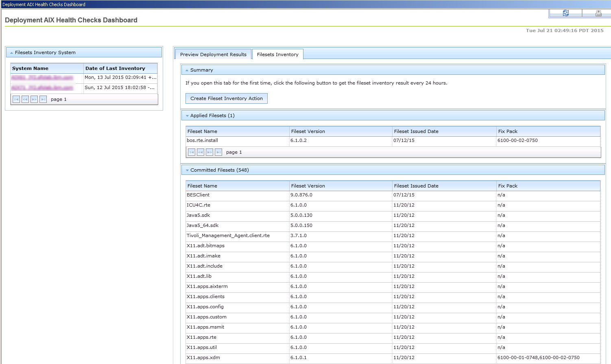This screenshot has height=364, width=611.
Task: Collapse the Committed Filesets (548) section
Action: tap(187, 170)
